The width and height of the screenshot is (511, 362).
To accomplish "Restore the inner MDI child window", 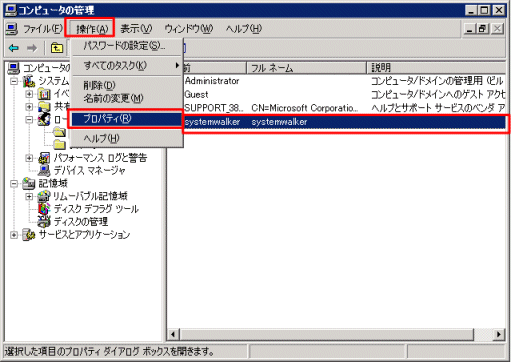I will (482, 29).
